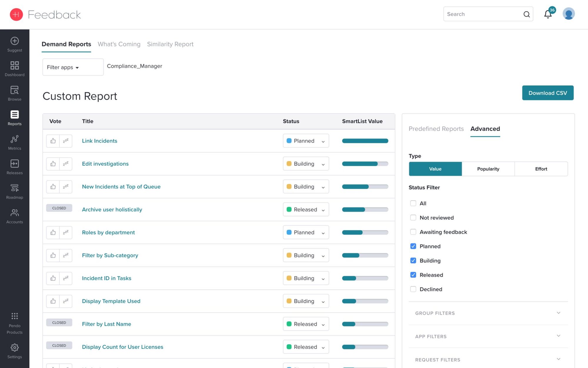Open Display Count for User Licenses

point(122,347)
